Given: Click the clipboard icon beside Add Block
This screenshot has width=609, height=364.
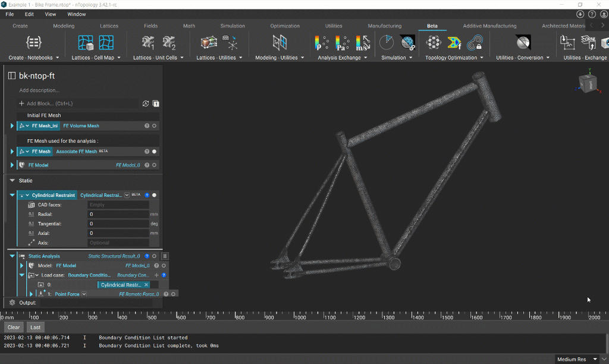Looking at the screenshot, I should click(x=156, y=103).
